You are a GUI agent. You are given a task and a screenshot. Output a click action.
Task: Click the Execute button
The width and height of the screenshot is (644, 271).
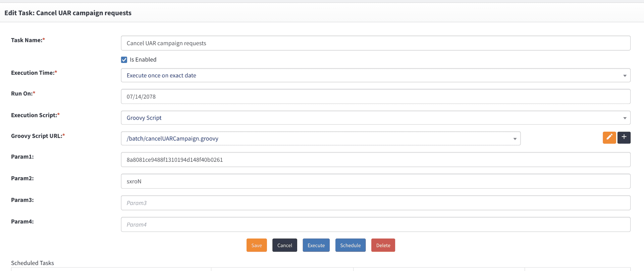[x=316, y=245]
